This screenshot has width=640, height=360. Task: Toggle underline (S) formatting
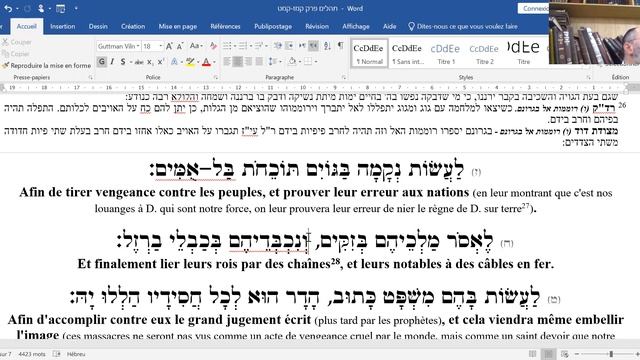pyautogui.click(x=122, y=62)
